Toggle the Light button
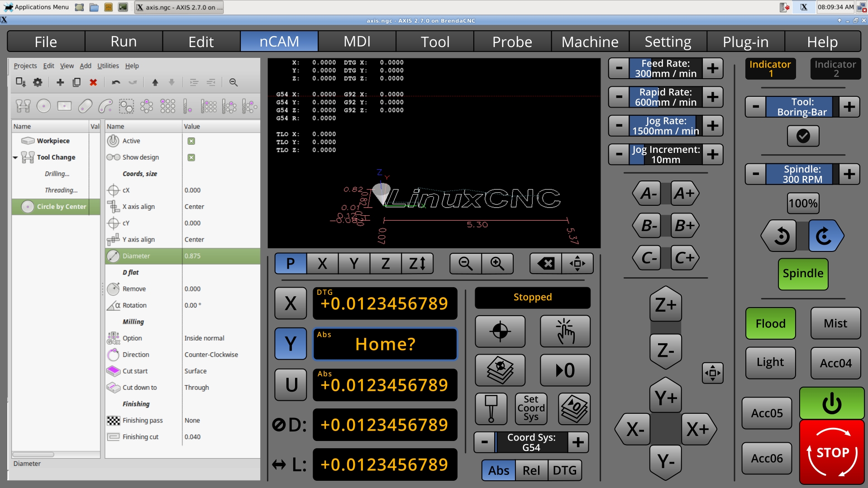Viewport: 868px width, 488px height. (x=770, y=362)
